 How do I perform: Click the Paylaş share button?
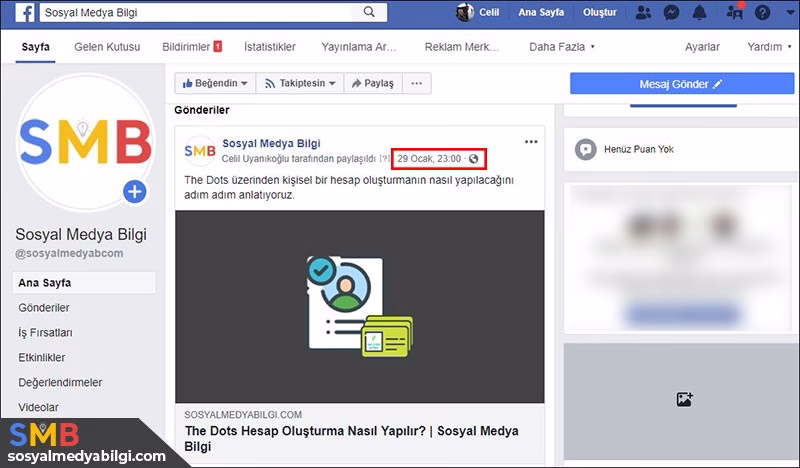pos(373,83)
